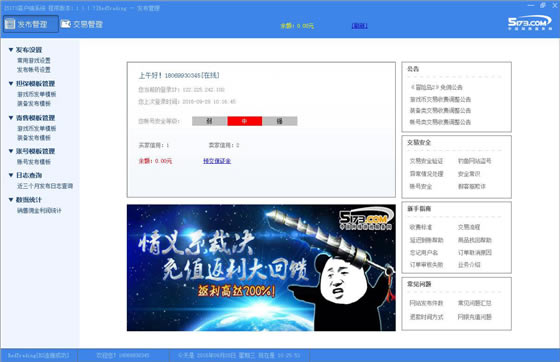Click the blue deposit link beside the red balance
This screenshot has width=560, height=362.
pos(217,161)
